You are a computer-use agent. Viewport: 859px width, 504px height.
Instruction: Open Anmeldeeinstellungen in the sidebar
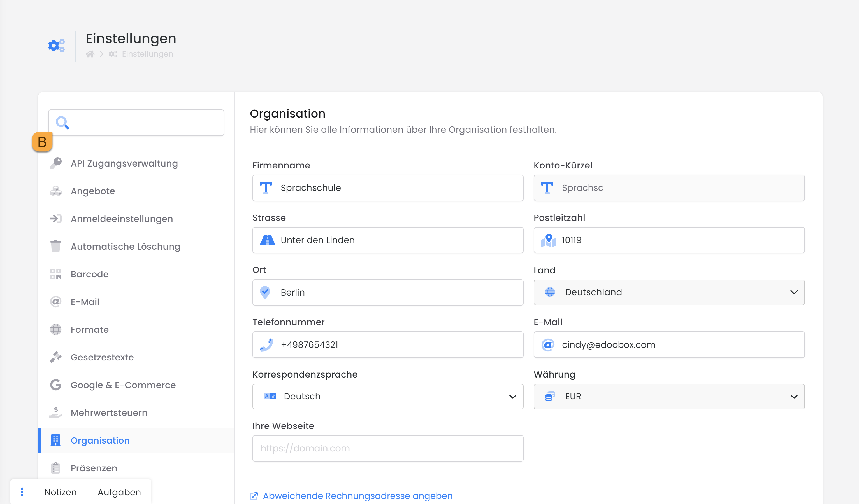pos(122,219)
